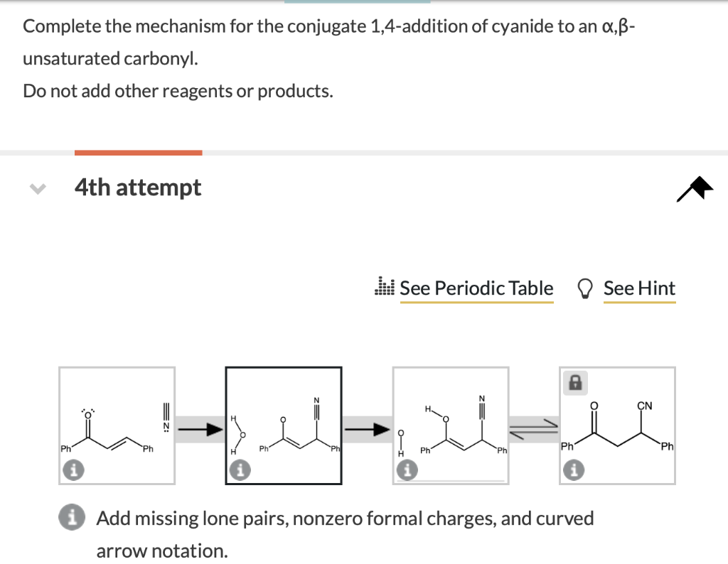
Task: Open info icon under first reactant structure
Action: click(73, 470)
